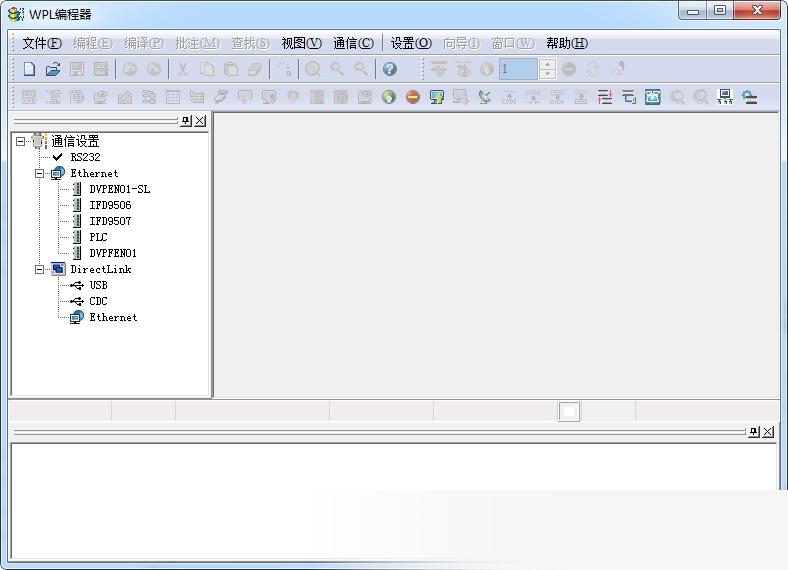Click the satellite dish communication icon
This screenshot has height=570, width=788.
484,97
